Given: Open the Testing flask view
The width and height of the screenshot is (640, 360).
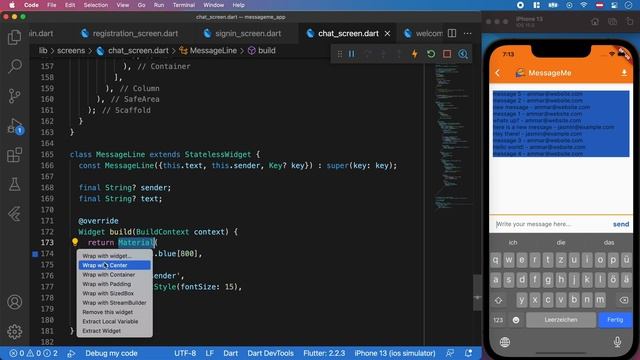Looking at the screenshot, I should [x=15, y=184].
